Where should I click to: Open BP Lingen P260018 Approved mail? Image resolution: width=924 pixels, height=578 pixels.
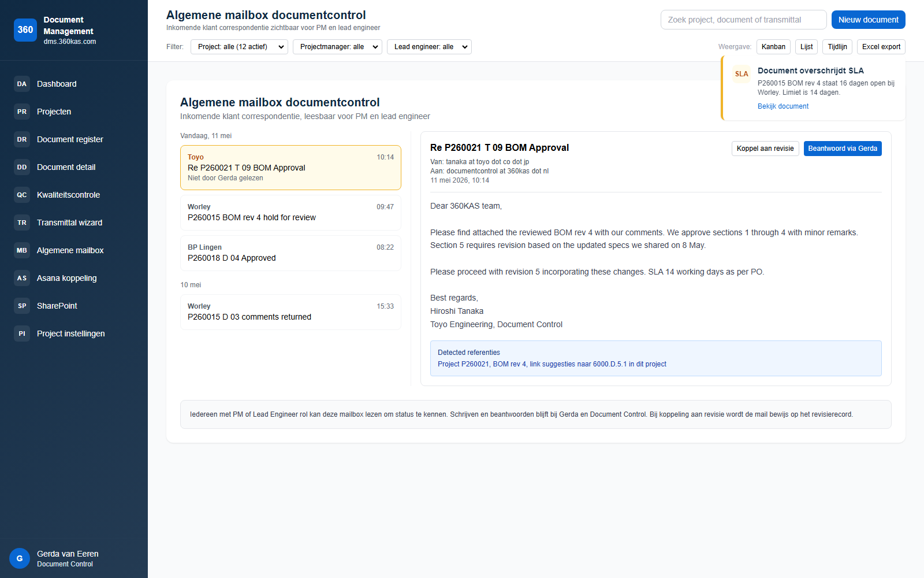click(290, 253)
